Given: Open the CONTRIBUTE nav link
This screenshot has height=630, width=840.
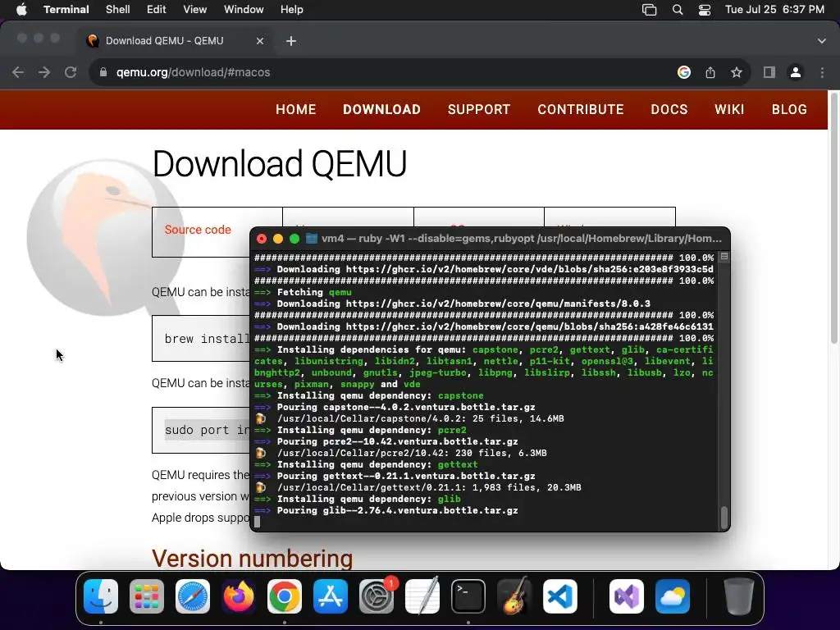Looking at the screenshot, I should (x=581, y=109).
